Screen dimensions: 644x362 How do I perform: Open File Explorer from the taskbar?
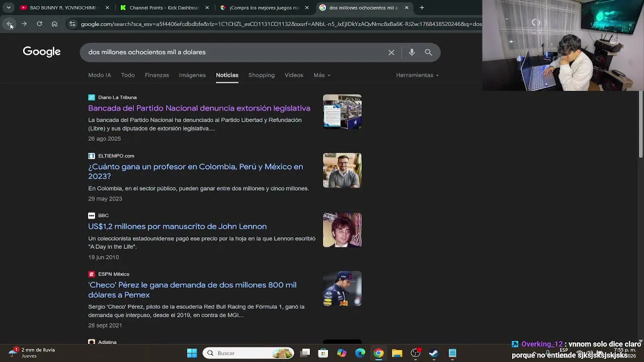pyautogui.click(x=397, y=353)
